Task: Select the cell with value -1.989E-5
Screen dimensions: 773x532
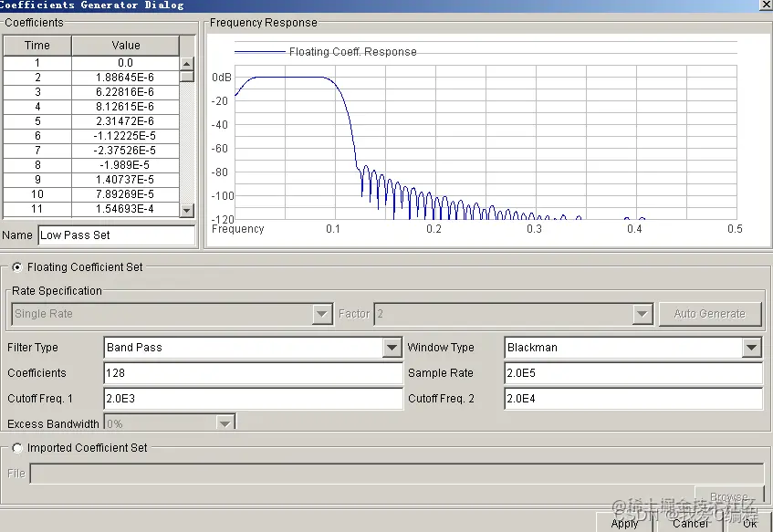Action: coord(125,165)
